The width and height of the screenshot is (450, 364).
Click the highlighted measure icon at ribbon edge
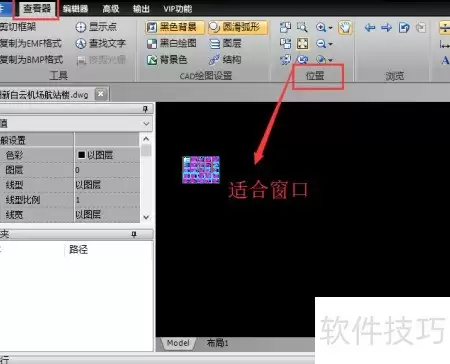coord(444,27)
